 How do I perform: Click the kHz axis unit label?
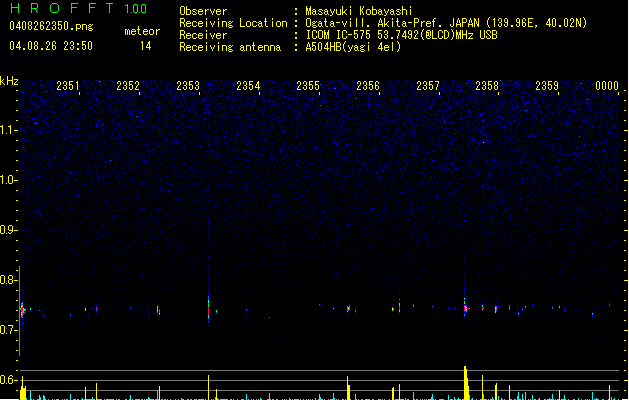coord(9,81)
